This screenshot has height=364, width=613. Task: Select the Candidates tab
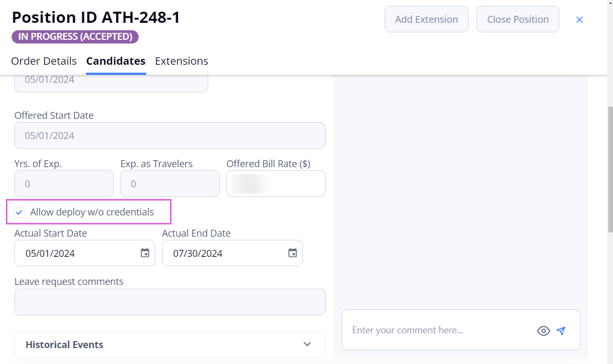pyautogui.click(x=116, y=61)
